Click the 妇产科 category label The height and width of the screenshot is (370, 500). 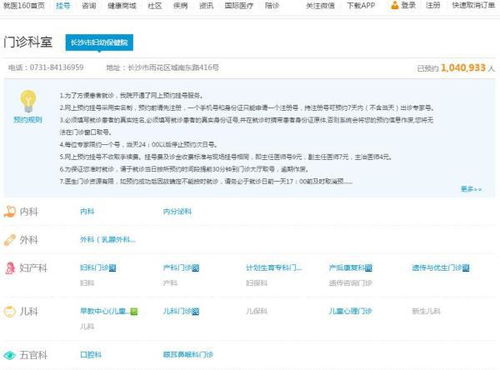33,268
